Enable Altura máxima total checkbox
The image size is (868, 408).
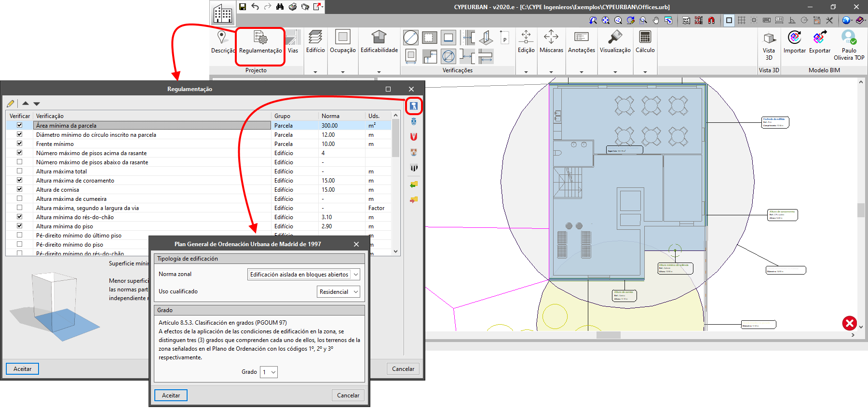(x=20, y=171)
